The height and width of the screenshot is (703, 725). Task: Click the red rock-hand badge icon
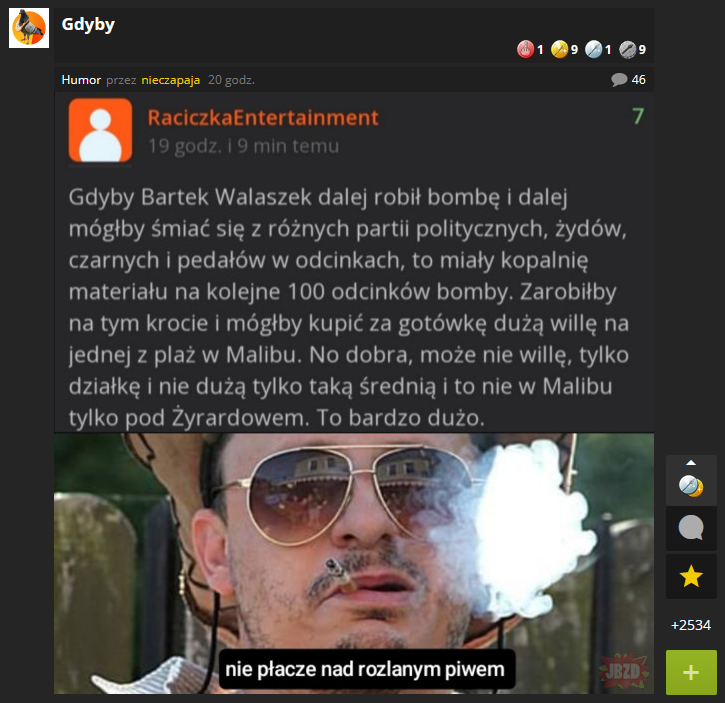tap(525, 49)
